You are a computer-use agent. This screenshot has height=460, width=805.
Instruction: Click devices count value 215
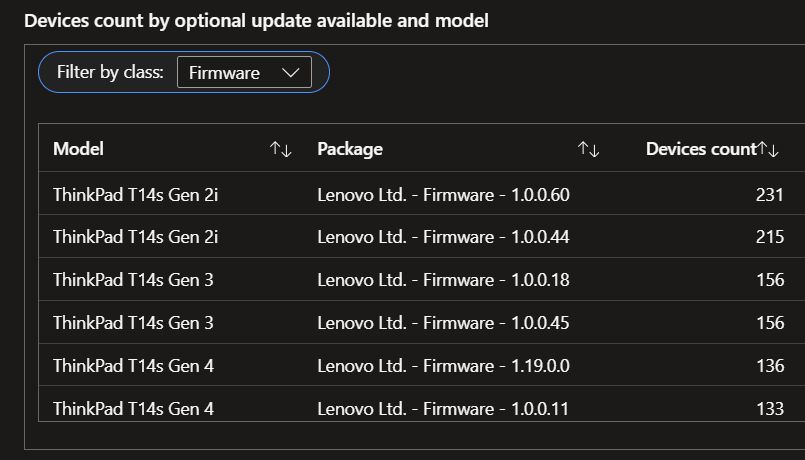(770, 237)
